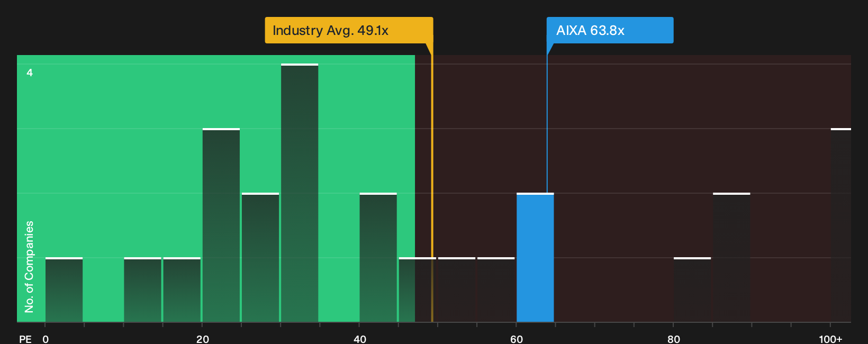The width and height of the screenshot is (868, 344).
Task: Click the '20' axis label
Action: (x=203, y=339)
